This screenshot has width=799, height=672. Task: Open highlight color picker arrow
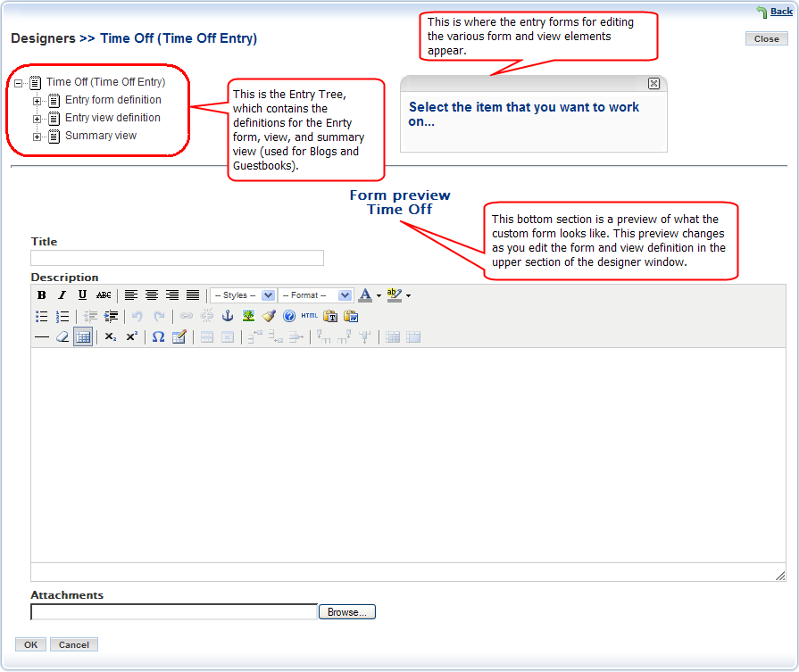[408, 295]
